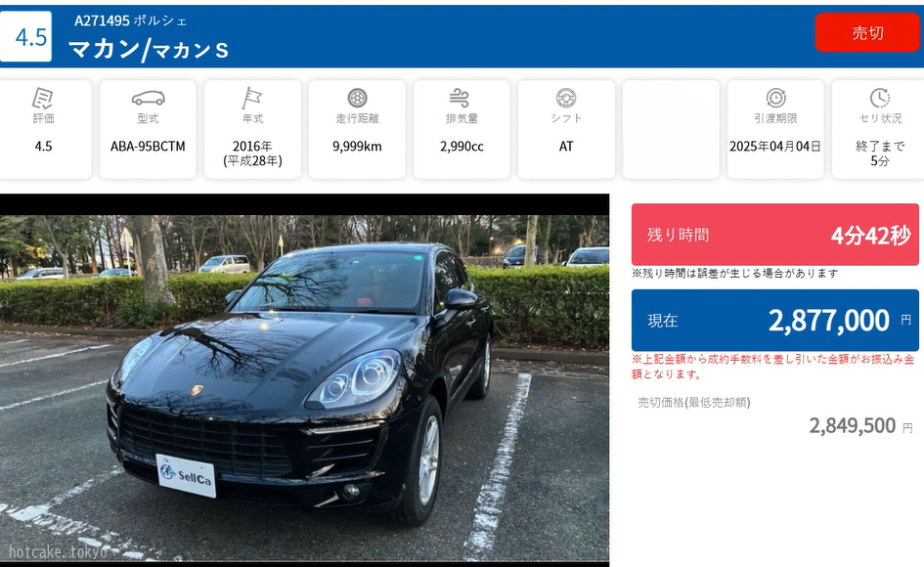The height and width of the screenshot is (567, 924).
Task: Click the 2025年04月04日 delivery date card
Action: click(775, 130)
